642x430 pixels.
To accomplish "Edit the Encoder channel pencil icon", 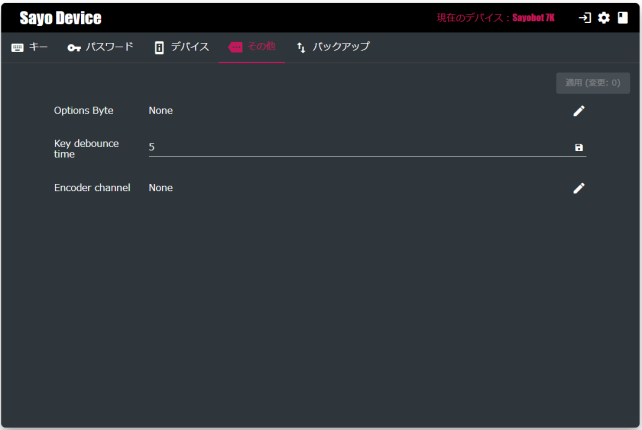I will pyautogui.click(x=579, y=188).
